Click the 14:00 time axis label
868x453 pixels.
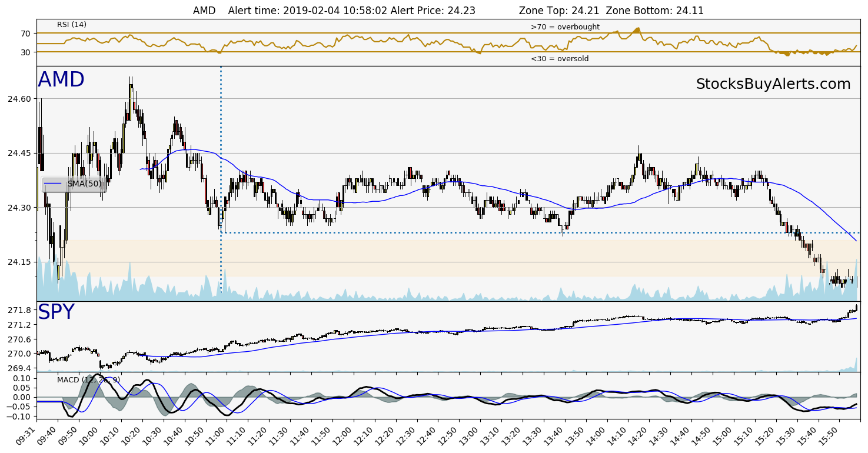click(x=596, y=435)
